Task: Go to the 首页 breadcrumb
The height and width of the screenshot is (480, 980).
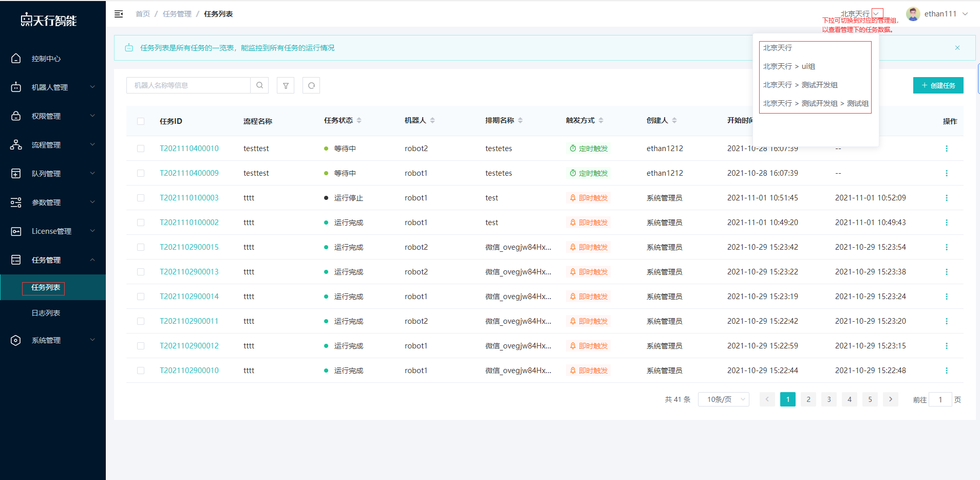Action: tap(143, 14)
